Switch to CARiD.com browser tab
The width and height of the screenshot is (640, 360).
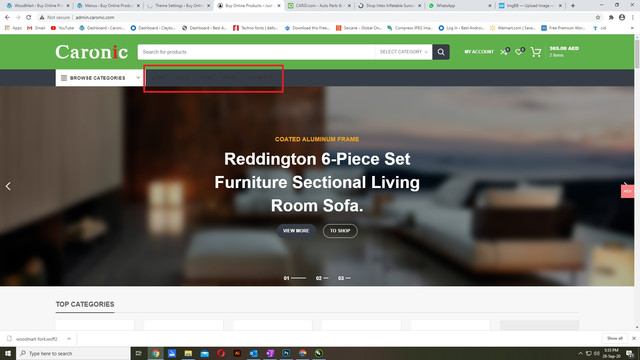tap(319, 6)
